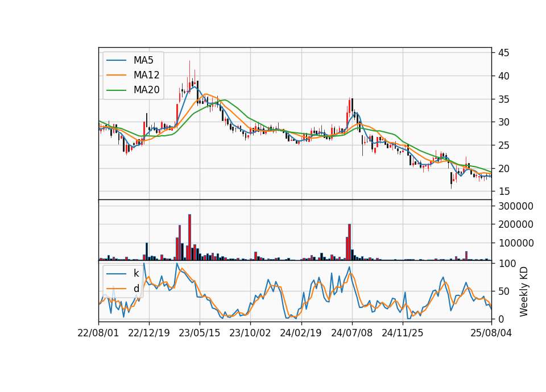Click price axis tick 35
546x392 pixels.
coord(503,99)
